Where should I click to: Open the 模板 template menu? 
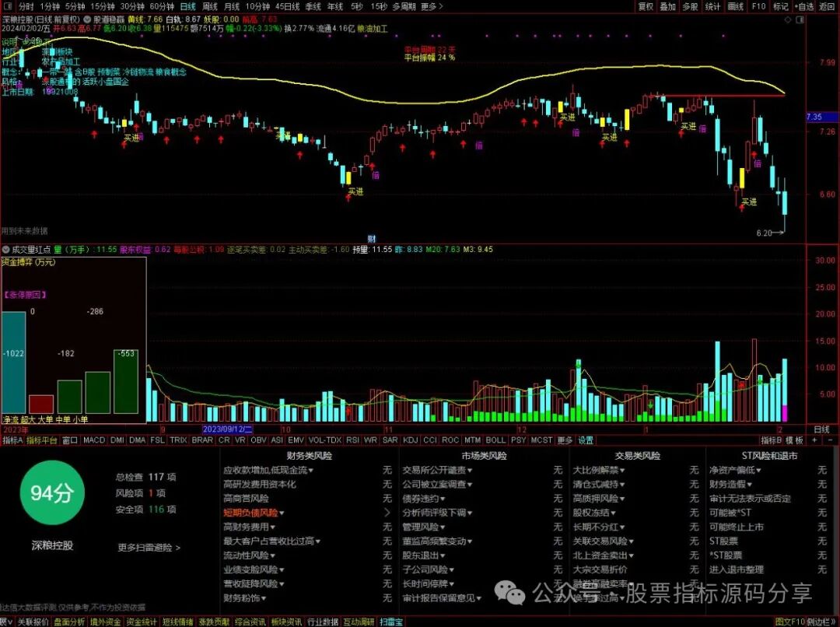point(795,440)
